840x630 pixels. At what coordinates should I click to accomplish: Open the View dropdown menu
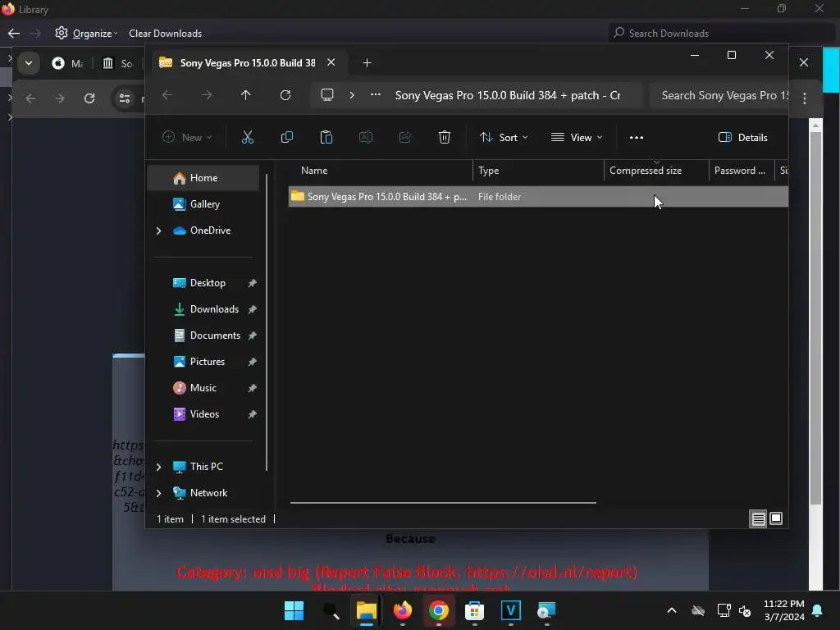pyautogui.click(x=577, y=138)
